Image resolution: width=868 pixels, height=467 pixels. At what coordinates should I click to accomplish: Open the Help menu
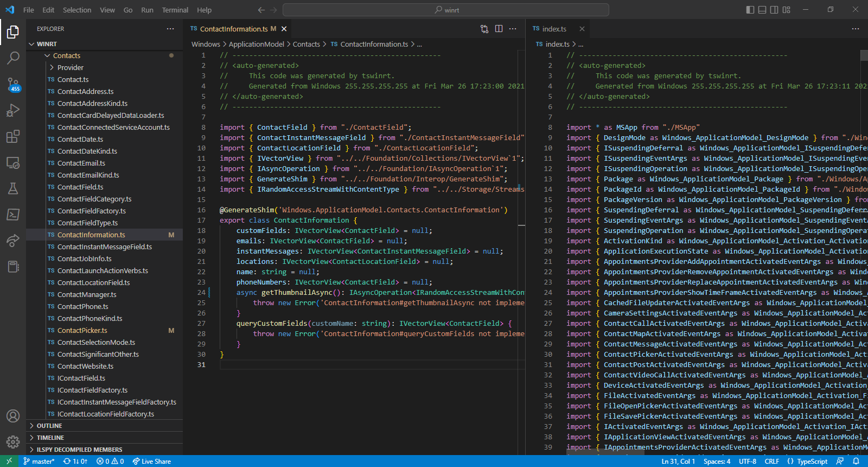(205, 10)
